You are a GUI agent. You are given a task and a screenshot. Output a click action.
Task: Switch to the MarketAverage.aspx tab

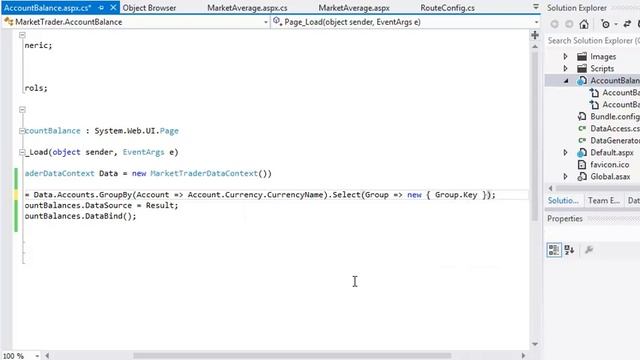354,8
